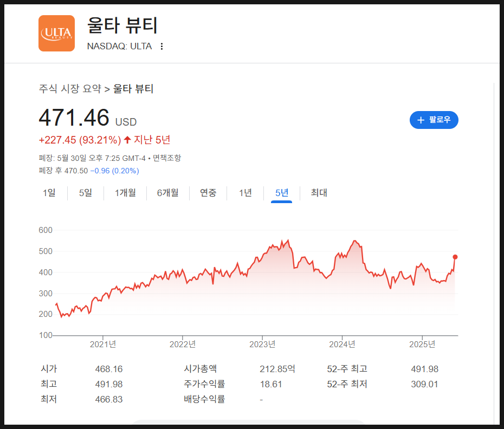Click the 300 y-axis label
504x429 pixels.
[46, 294]
